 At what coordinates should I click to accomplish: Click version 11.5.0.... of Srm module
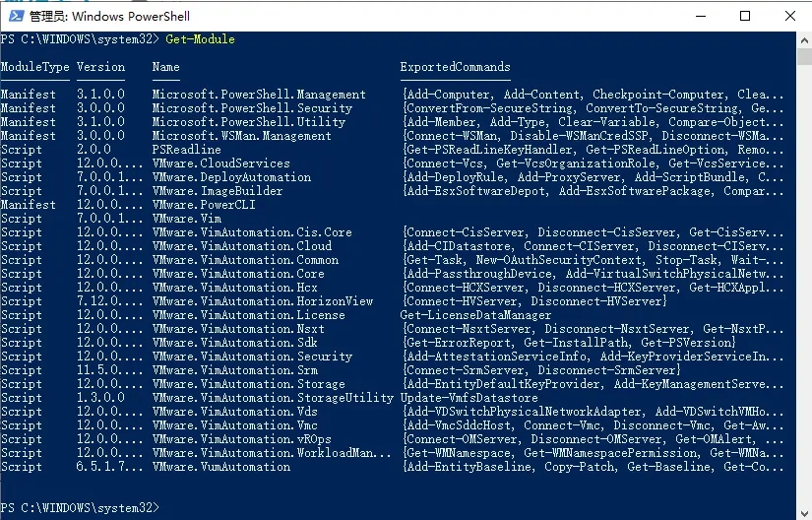coord(110,370)
